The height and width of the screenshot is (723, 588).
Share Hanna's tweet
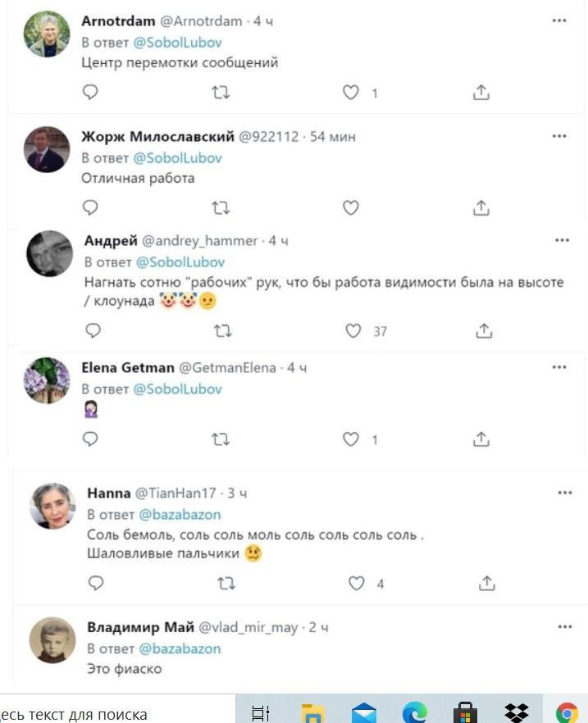tap(486, 584)
